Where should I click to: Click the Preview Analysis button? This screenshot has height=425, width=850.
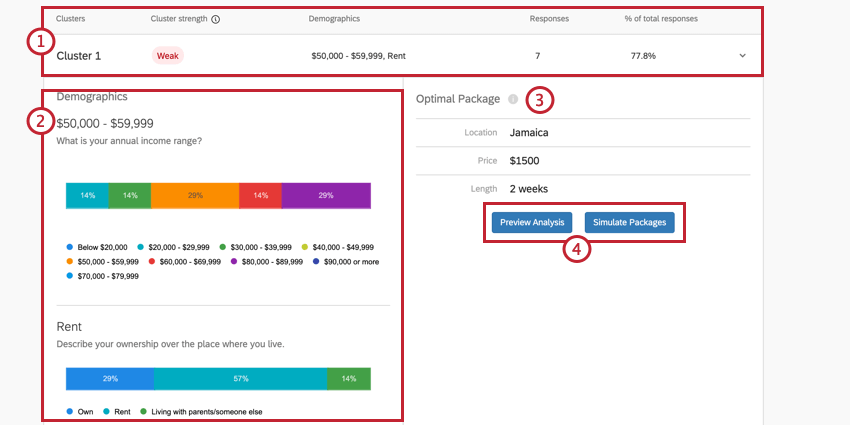click(x=532, y=222)
